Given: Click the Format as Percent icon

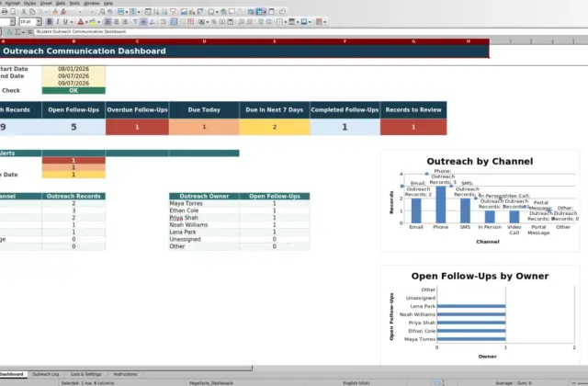Looking at the screenshot, I should (x=214, y=22).
